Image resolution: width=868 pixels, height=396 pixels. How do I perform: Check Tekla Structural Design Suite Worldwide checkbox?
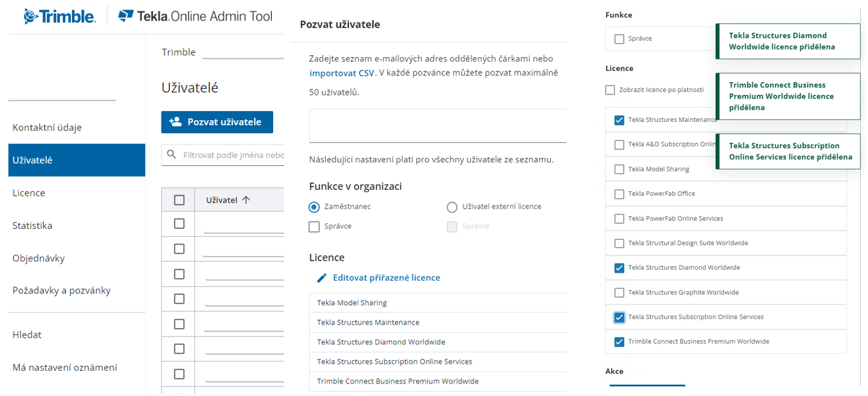click(x=619, y=243)
